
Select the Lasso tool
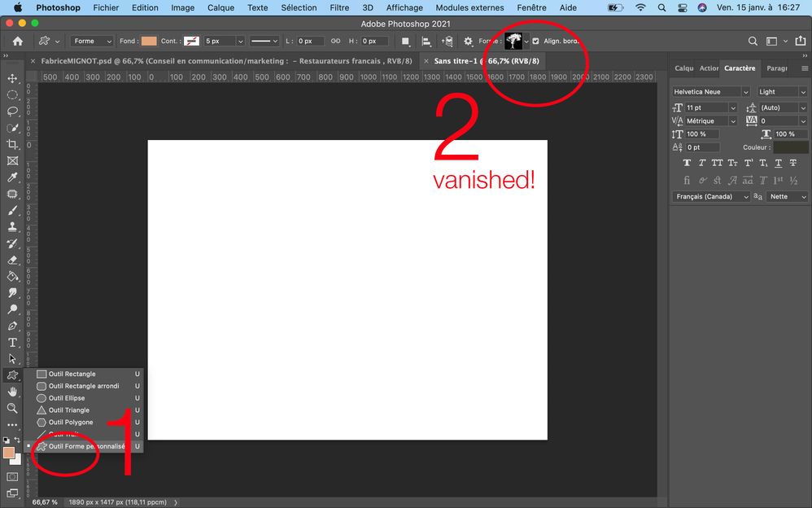(12, 112)
